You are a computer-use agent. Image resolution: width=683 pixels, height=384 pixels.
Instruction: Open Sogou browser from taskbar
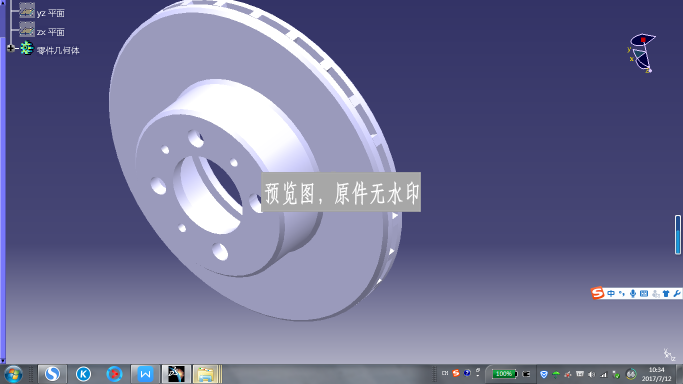pyautogui.click(x=52, y=374)
